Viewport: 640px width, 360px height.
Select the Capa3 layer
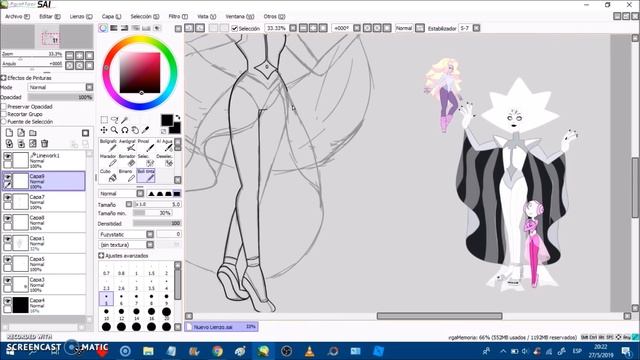[x=44, y=284]
